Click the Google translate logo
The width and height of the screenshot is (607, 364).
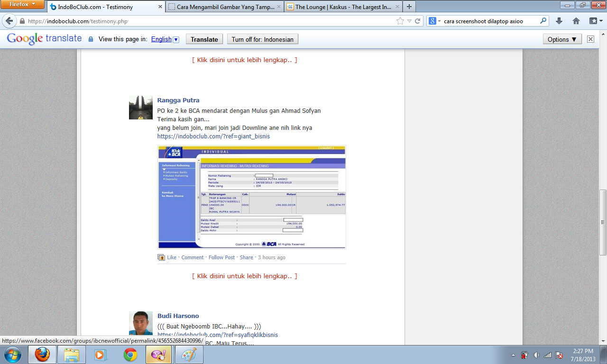44,39
